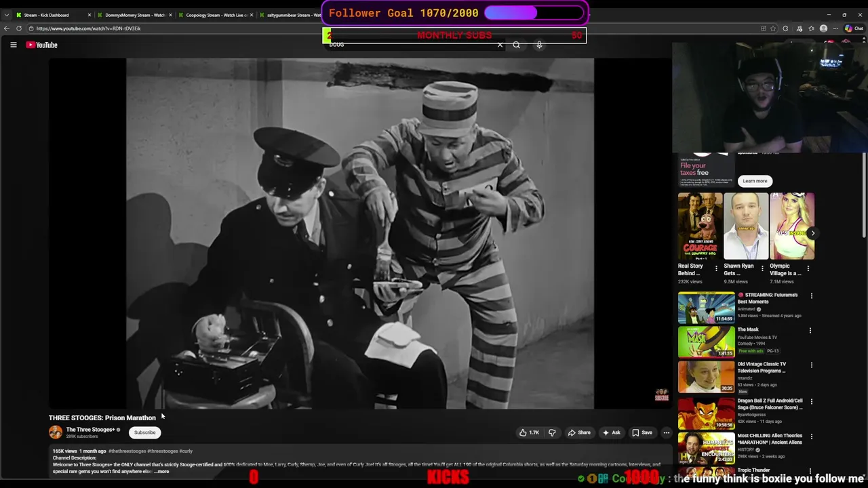Viewport: 868px width, 488px height.
Task: Subscribe to The Three Stooges+ channel
Action: pyautogui.click(x=144, y=432)
